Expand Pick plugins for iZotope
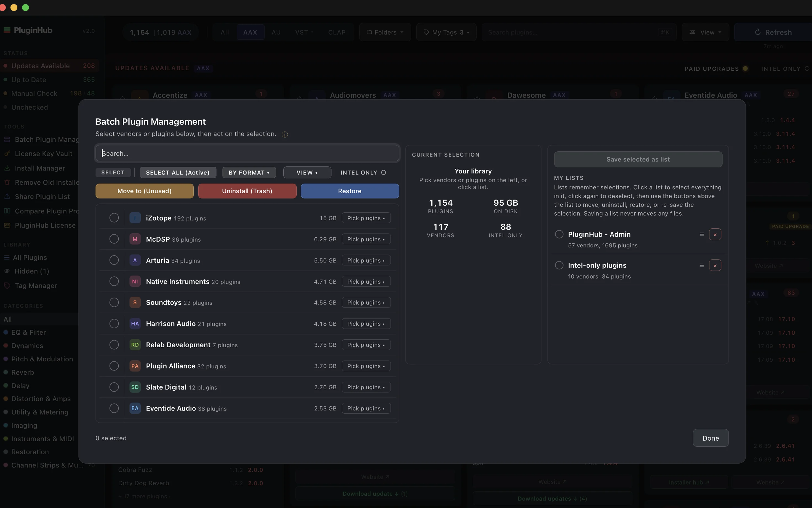This screenshot has height=508, width=812. [366, 218]
